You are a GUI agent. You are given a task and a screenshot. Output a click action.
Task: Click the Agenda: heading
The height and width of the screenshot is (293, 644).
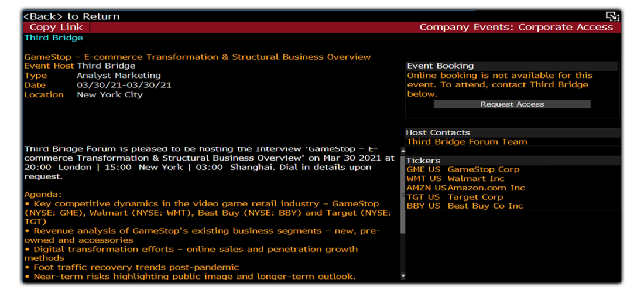click(43, 194)
